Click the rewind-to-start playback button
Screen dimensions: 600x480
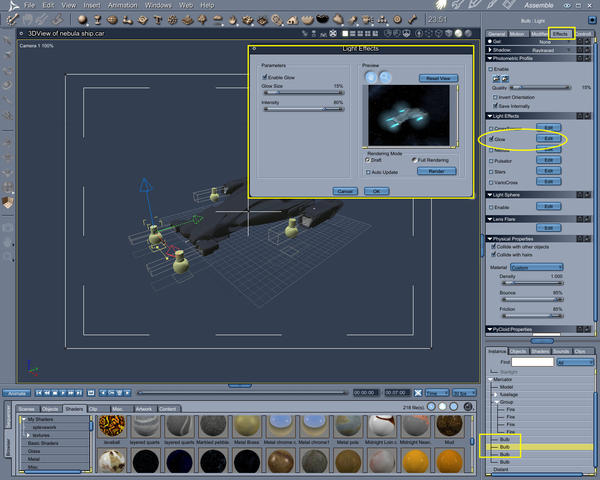39,393
